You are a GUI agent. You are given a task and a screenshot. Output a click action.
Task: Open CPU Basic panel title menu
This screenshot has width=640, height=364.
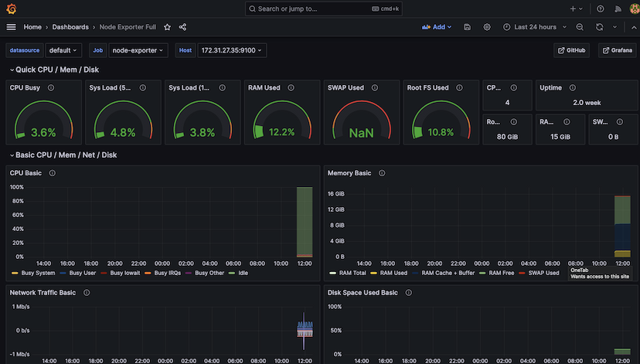[26, 173]
